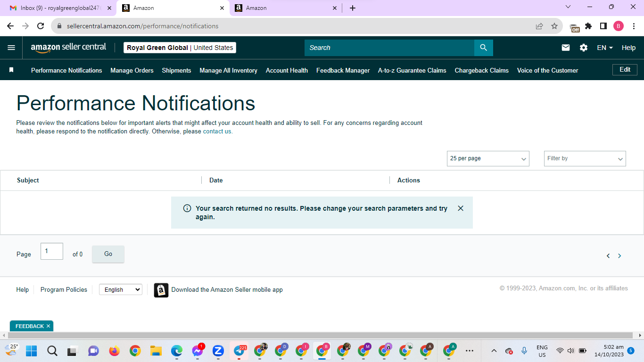Share this page from address bar
Screen dimensions: 644x362
coord(539,26)
